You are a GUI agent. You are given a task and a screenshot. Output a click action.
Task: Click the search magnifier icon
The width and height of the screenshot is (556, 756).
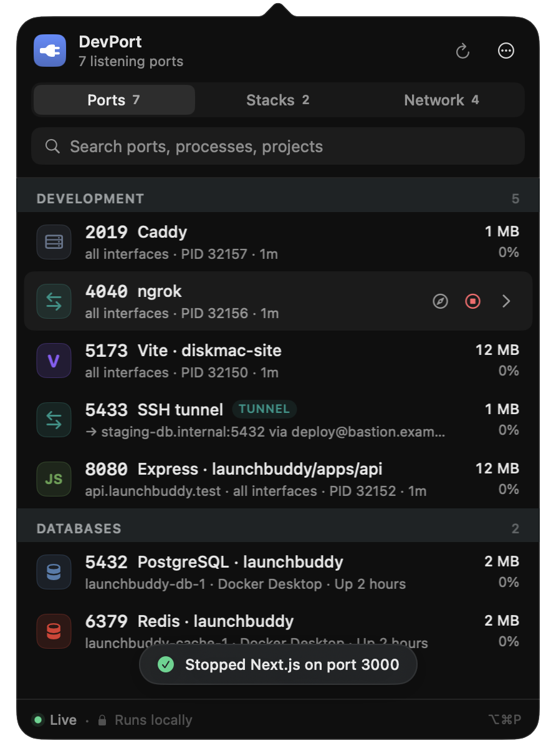click(x=53, y=147)
